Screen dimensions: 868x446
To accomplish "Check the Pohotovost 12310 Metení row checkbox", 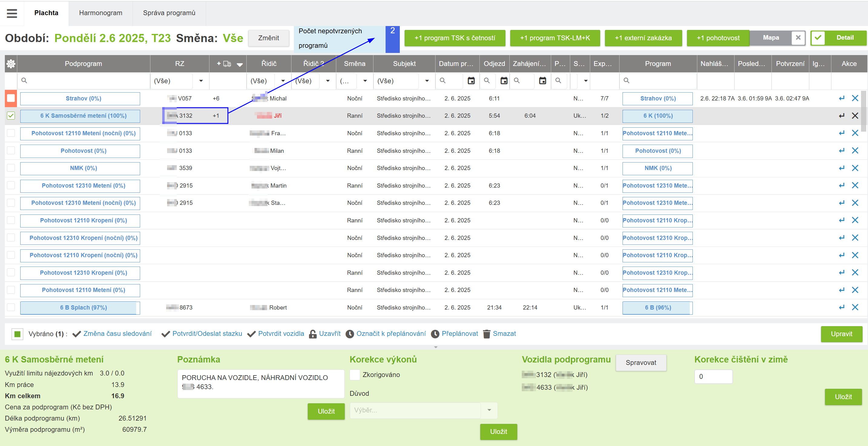I will (11, 185).
